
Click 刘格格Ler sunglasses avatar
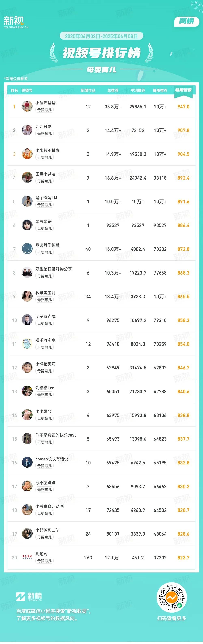point(27,391)
